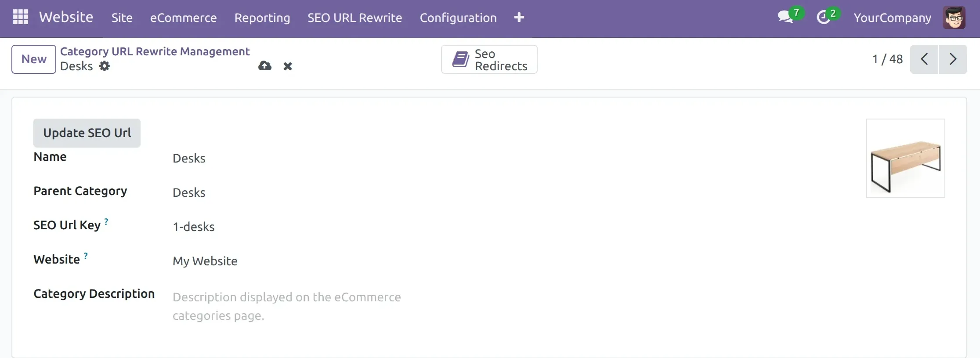Image resolution: width=980 pixels, height=358 pixels.
Task: Open the SEO URL Rewrite menu
Action: point(354,18)
